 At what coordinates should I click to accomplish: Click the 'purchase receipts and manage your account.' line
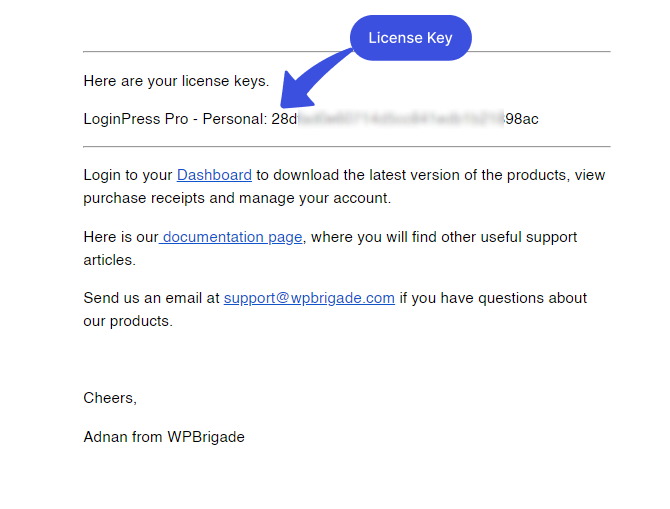point(237,198)
